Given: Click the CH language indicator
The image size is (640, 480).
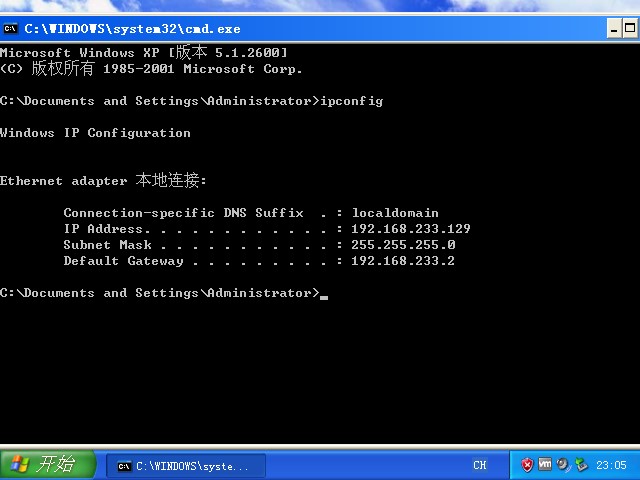Looking at the screenshot, I should point(480,465).
